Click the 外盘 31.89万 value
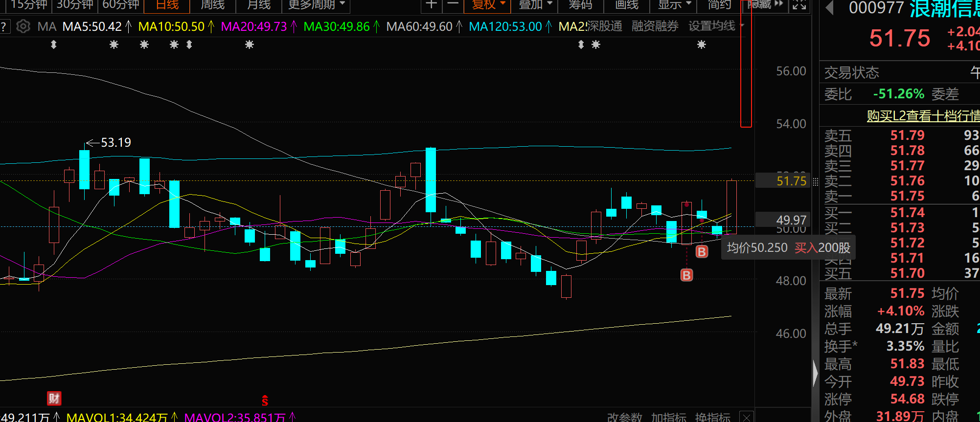 900,416
